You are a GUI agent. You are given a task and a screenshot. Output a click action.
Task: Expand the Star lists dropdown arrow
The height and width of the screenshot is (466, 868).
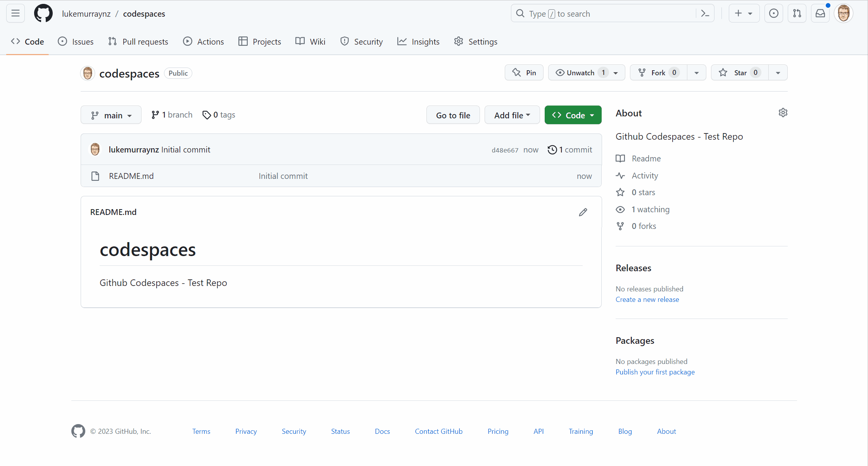(778, 73)
